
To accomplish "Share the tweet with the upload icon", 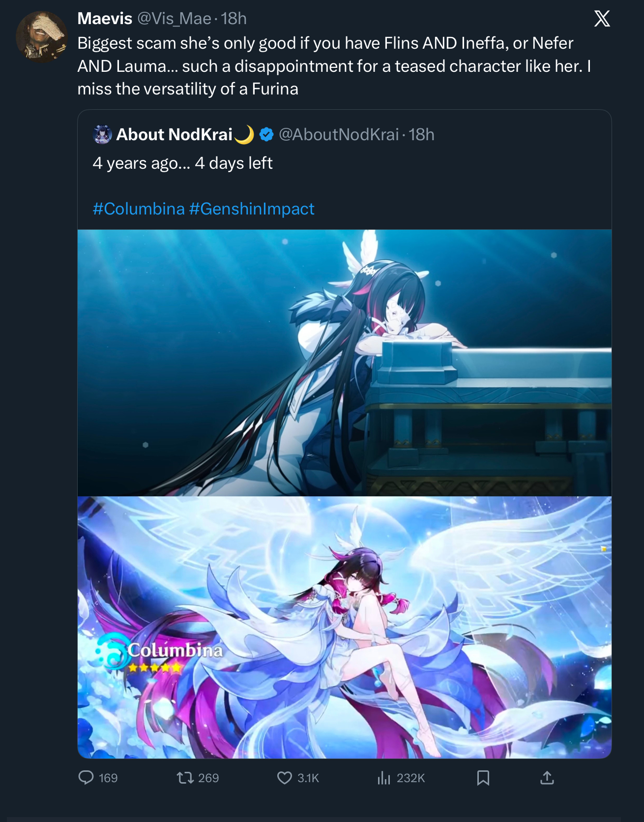I will pyautogui.click(x=547, y=777).
